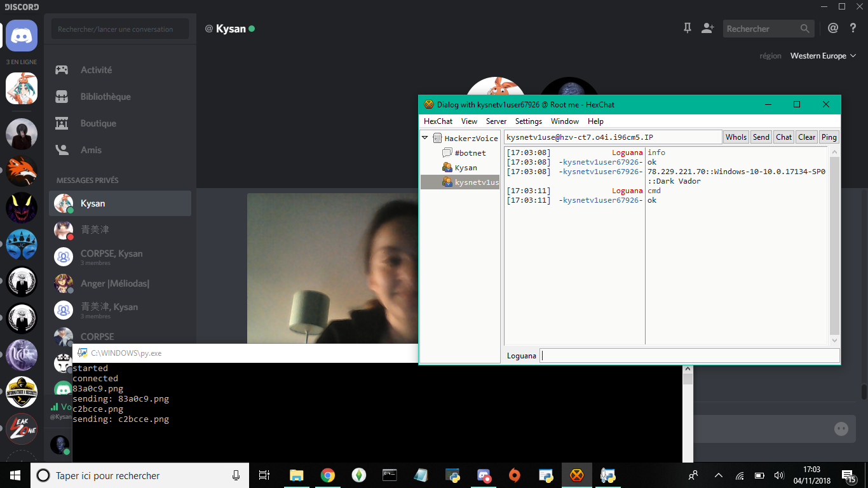Show hidden system tray icons
This screenshot has height=488, width=868.
coord(719,475)
